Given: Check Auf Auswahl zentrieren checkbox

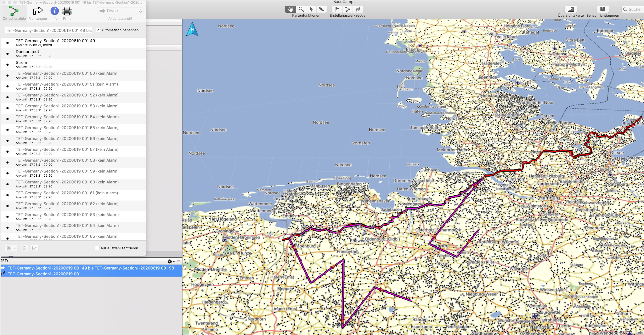Looking at the screenshot, I should [97, 248].
